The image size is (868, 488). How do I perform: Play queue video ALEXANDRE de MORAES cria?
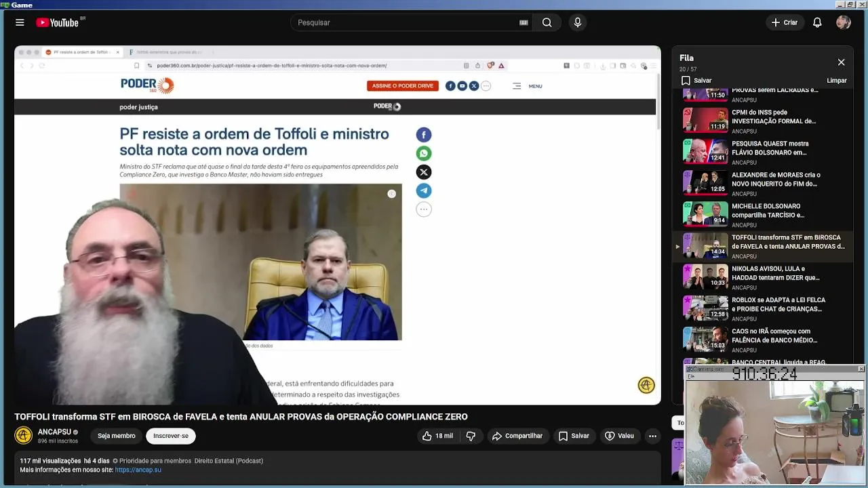click(x=764, y=183)
